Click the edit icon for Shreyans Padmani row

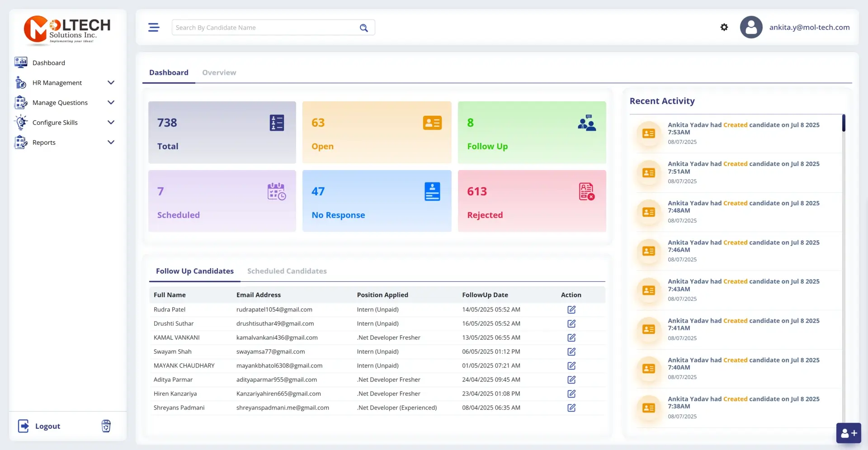click(x=571, y=407)
